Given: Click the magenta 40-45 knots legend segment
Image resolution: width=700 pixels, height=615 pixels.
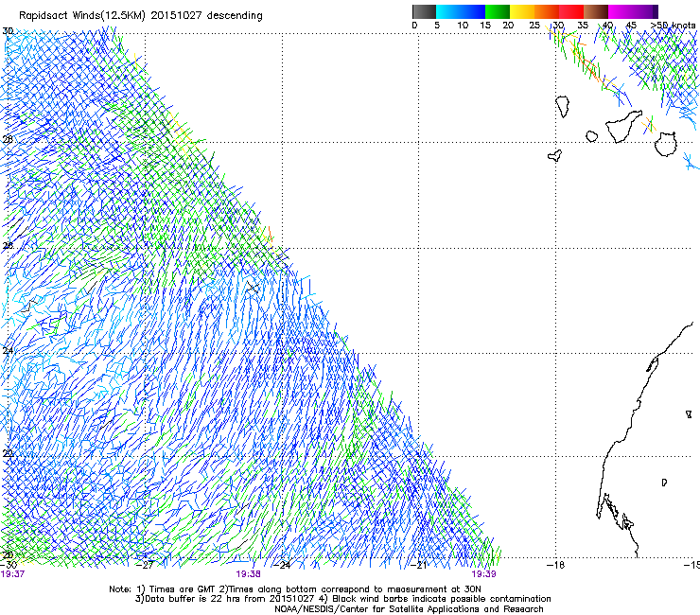Looking at the screenshot, I should pos(621,11).
